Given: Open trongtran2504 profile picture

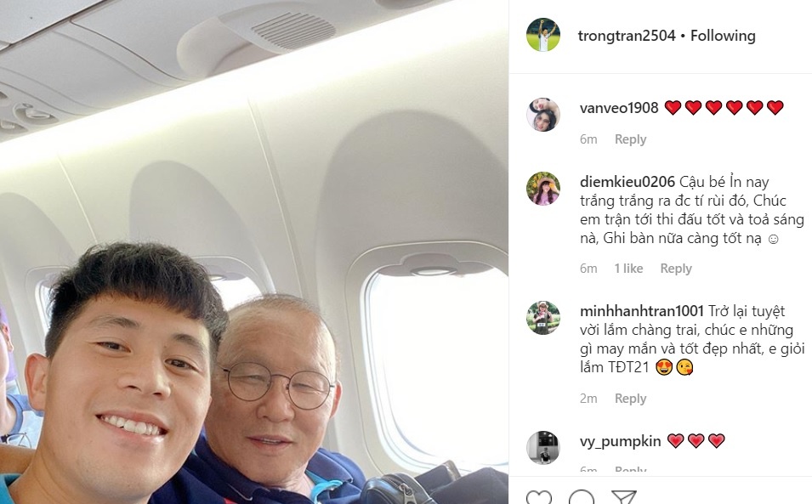Looking at the screenshot, I should click(543, 35).
